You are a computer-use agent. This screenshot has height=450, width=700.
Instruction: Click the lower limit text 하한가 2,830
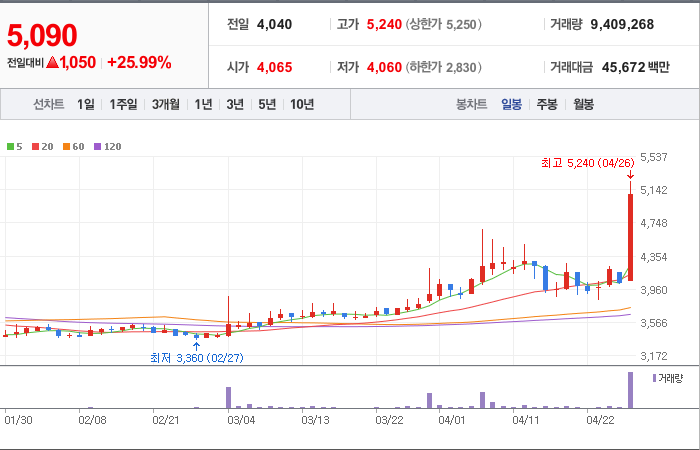coord(444,67)
